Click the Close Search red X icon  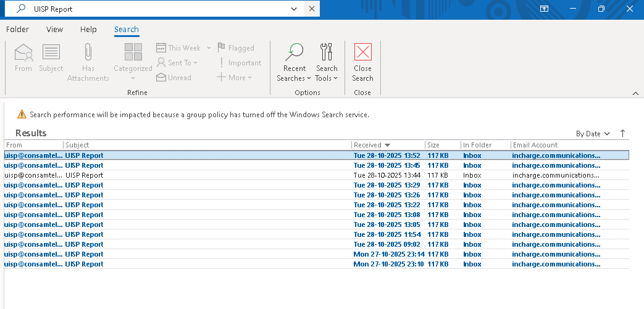pyautogui.click(x=362, y=52)
